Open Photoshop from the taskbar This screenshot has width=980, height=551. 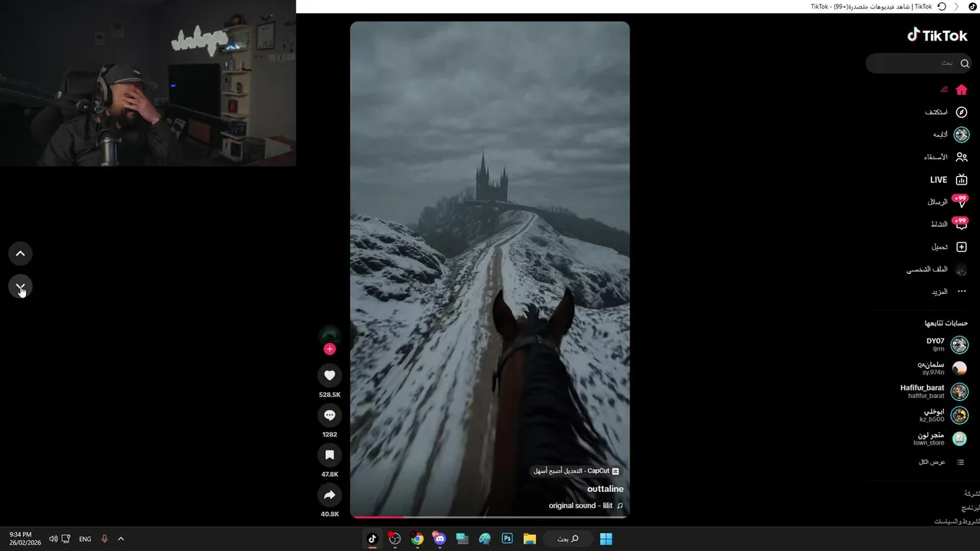coord(507,539)
